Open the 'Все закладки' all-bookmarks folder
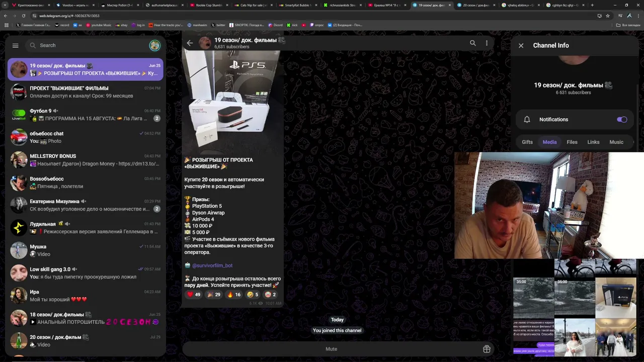 629,25
